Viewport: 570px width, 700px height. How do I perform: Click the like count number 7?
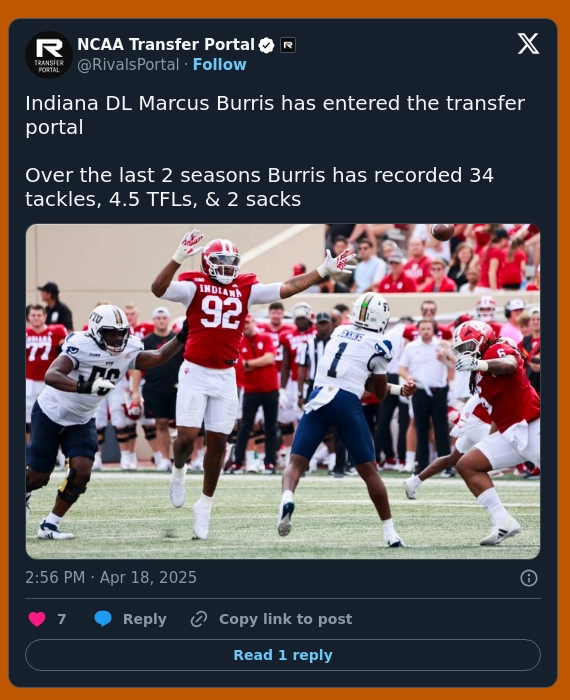(62, 619)
